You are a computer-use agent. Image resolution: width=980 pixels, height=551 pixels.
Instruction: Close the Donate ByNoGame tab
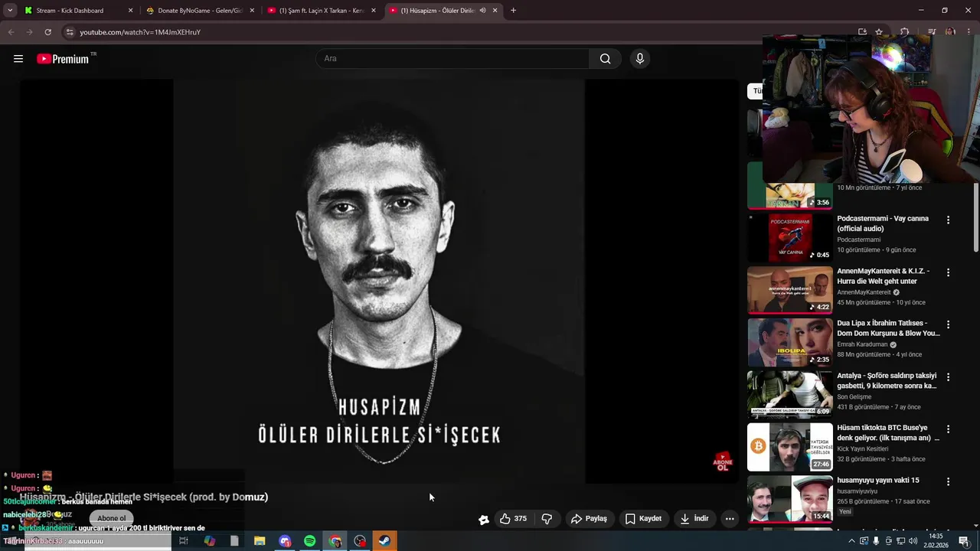[x=252, y=11]
